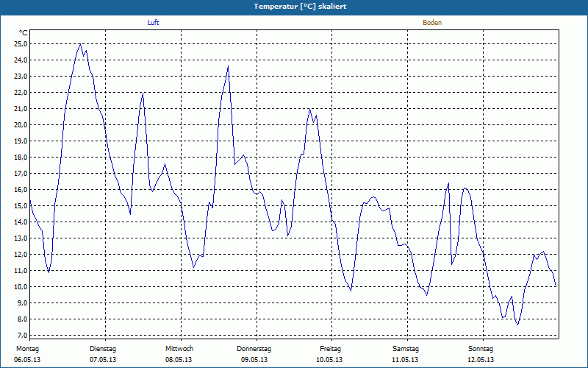Click the 19,0 y-axis value
Image resolution: width=588 pixels, height=368 pixels.
tap(21, 141)
